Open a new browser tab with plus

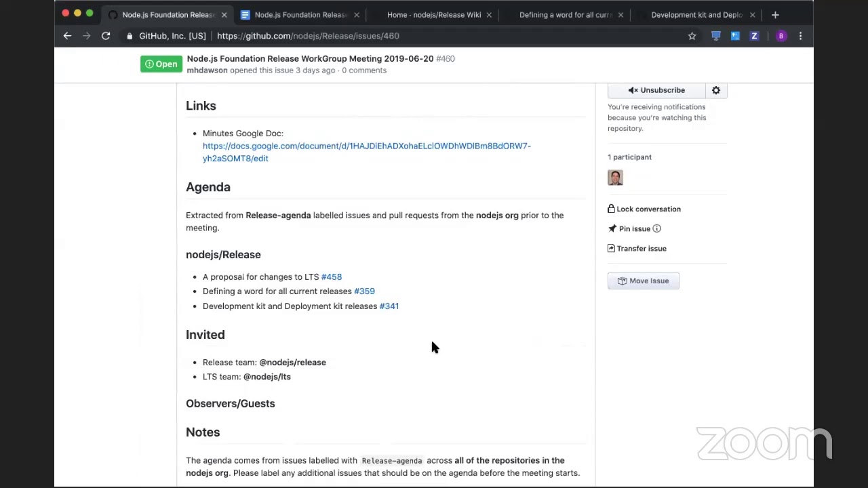775,14
